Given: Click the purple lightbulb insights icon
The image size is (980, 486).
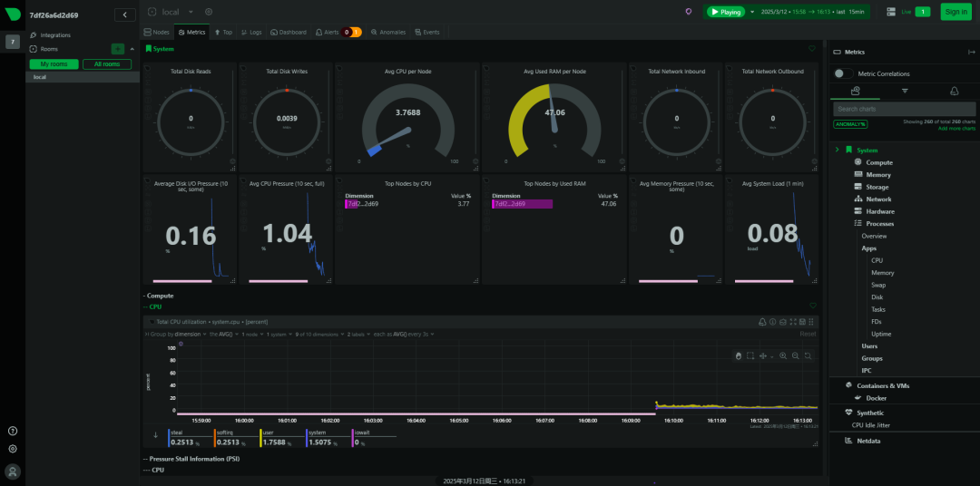Looking at the screenshot, I should [688, 11].
